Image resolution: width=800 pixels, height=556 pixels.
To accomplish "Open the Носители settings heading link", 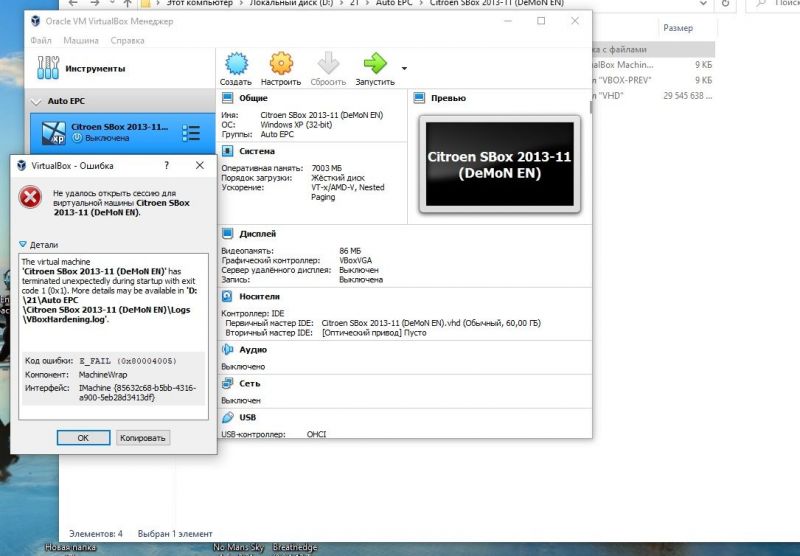I will click(x=259, y=296).
